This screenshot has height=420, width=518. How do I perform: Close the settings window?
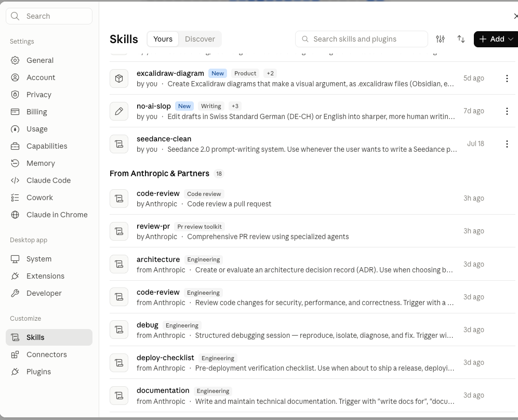(516, 16)
